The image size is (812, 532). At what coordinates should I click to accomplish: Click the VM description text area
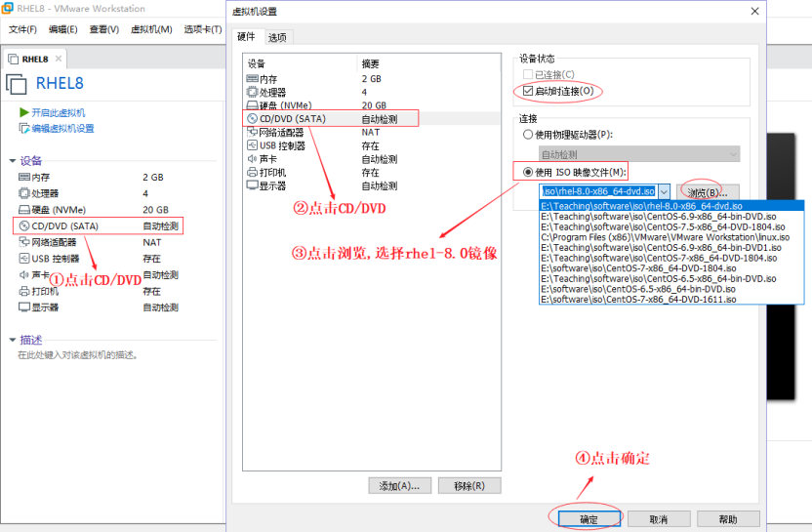(x=78, y=355)
